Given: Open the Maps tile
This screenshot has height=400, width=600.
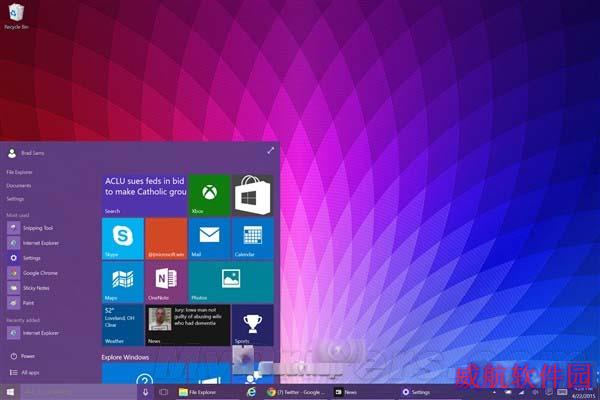Looking at the screenshot, I should coord(123,282).
